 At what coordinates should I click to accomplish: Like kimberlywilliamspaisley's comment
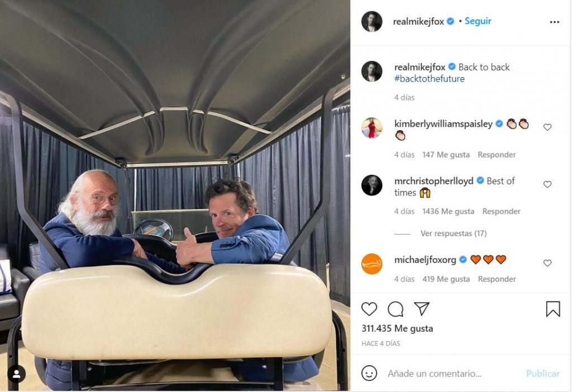pos(547,127)
